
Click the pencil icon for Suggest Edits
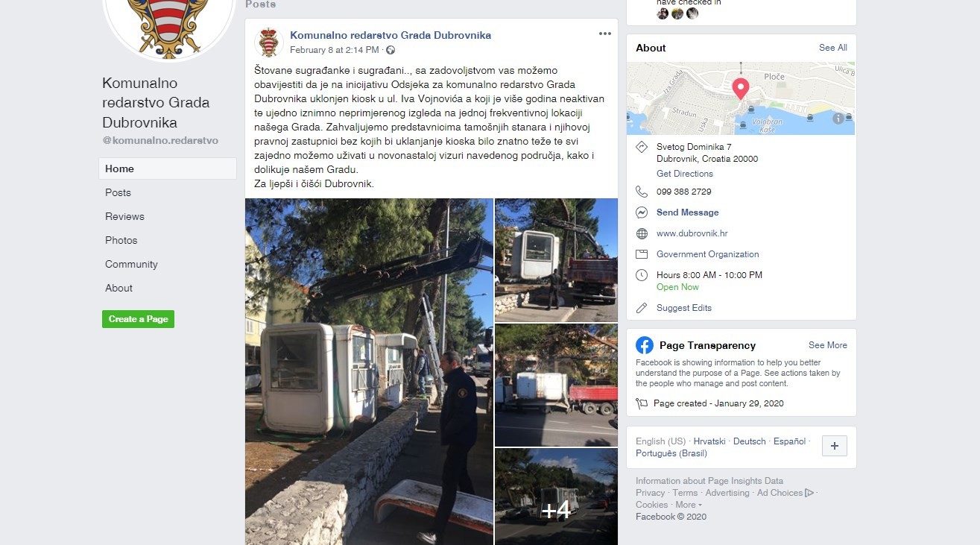tap(642, 308)
